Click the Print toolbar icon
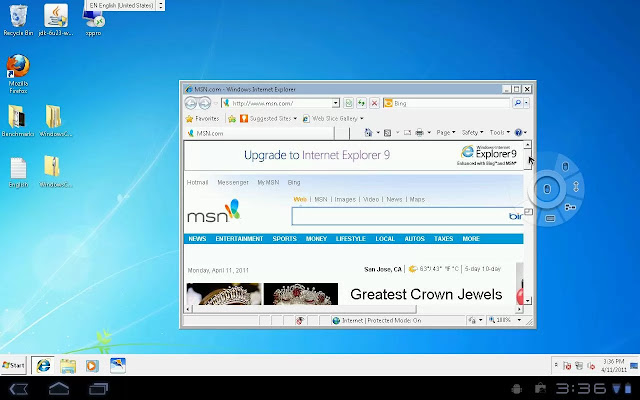Image resolution: width=640 pixels, height=400 pixels. (x=419, y=133)
